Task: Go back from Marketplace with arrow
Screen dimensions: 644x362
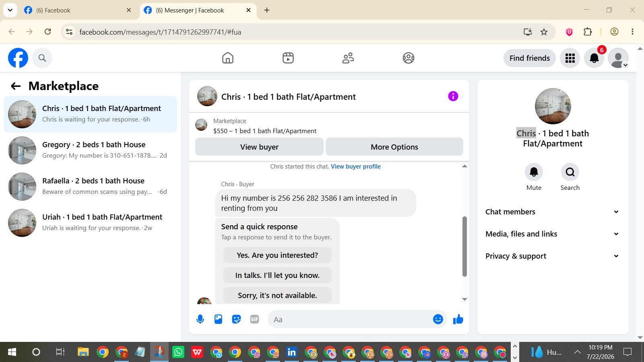Action: [x=16, y=86]
